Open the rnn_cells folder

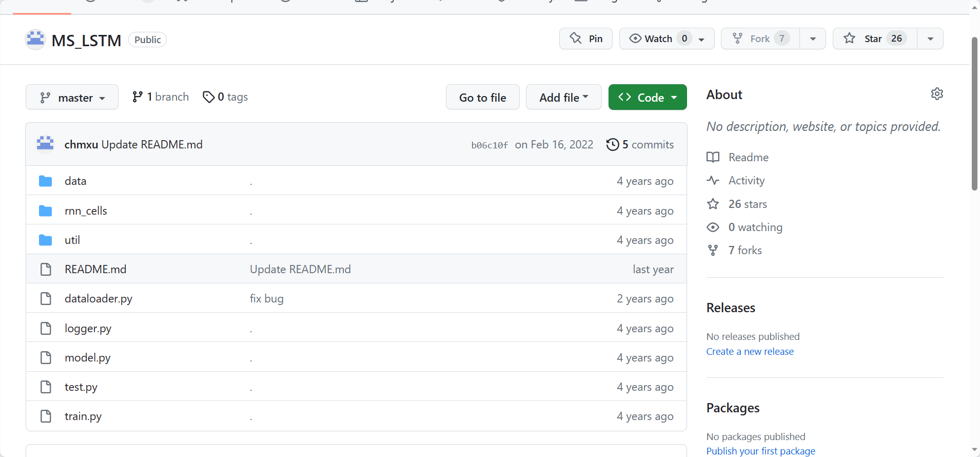[86, 211]
